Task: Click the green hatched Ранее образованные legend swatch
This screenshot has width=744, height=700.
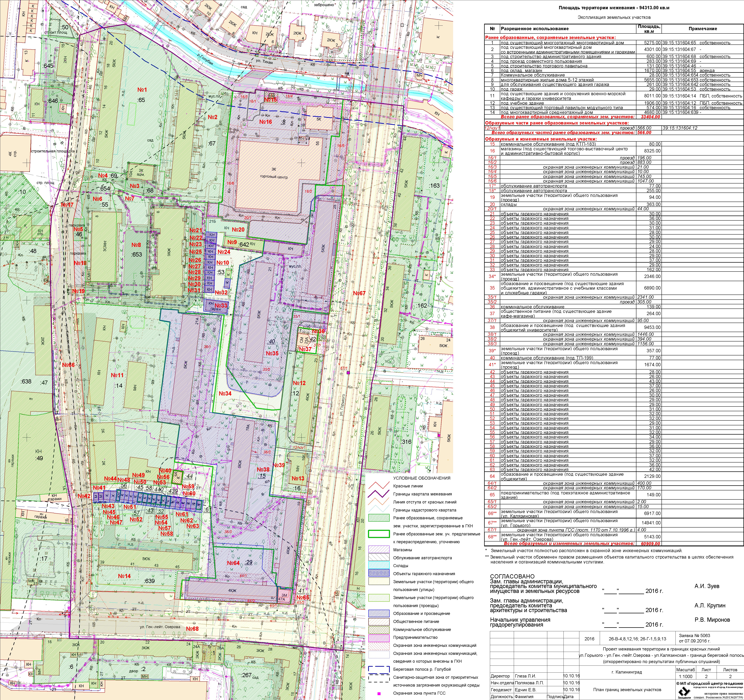Action: pos(379,518)
